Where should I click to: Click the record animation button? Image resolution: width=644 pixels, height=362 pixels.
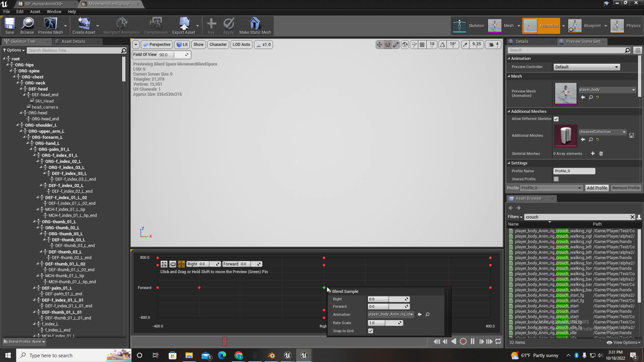(463, 342)
